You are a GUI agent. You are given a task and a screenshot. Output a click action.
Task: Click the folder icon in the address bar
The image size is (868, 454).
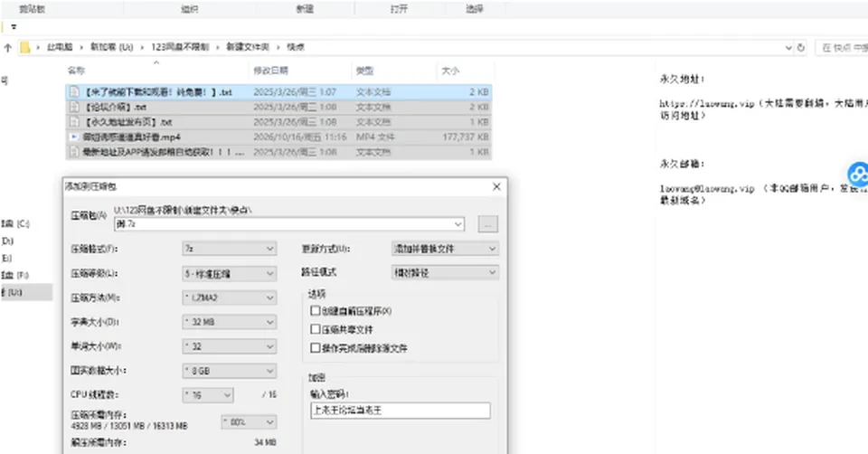25,48
